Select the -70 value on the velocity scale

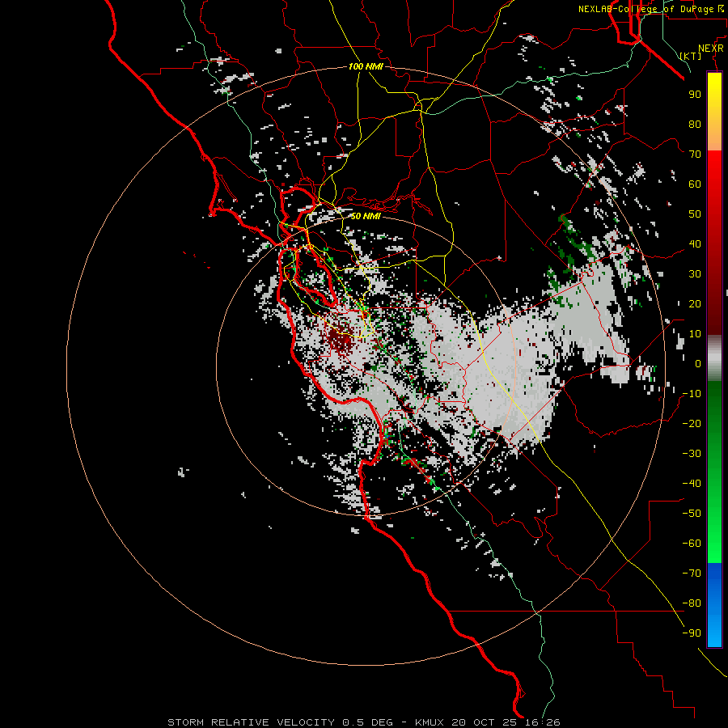coord(692,574)
